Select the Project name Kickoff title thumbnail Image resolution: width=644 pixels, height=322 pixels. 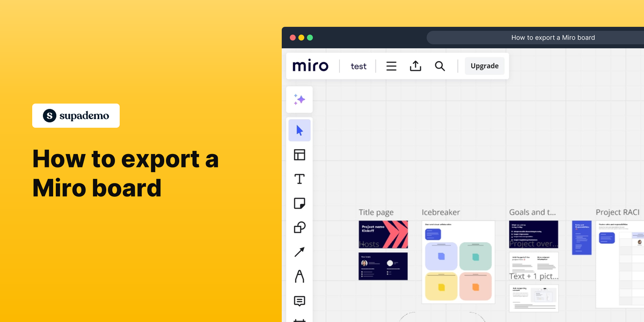383,235
